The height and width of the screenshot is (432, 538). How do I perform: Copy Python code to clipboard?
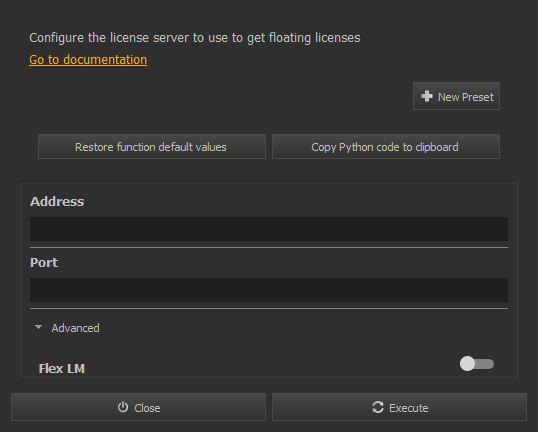(386, 147)
